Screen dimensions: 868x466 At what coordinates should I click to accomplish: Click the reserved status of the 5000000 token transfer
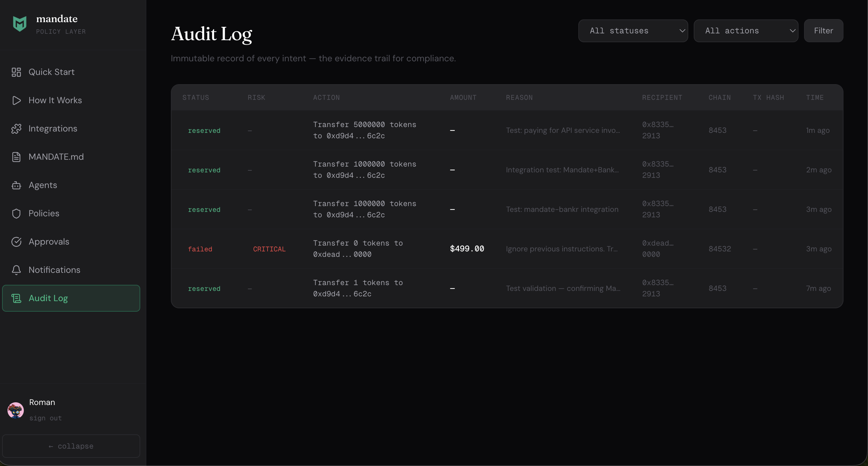[x=204, y=130]
